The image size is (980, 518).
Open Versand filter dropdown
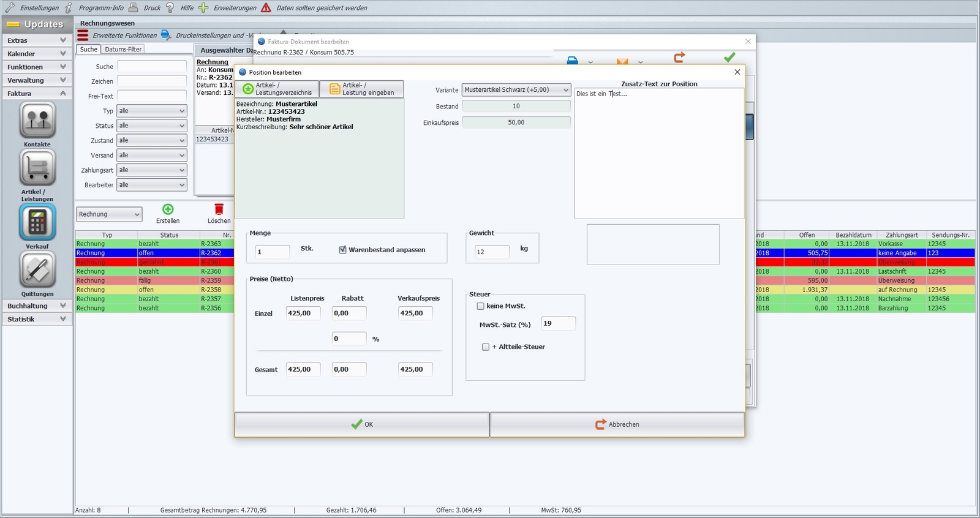[x=152, y=156]
